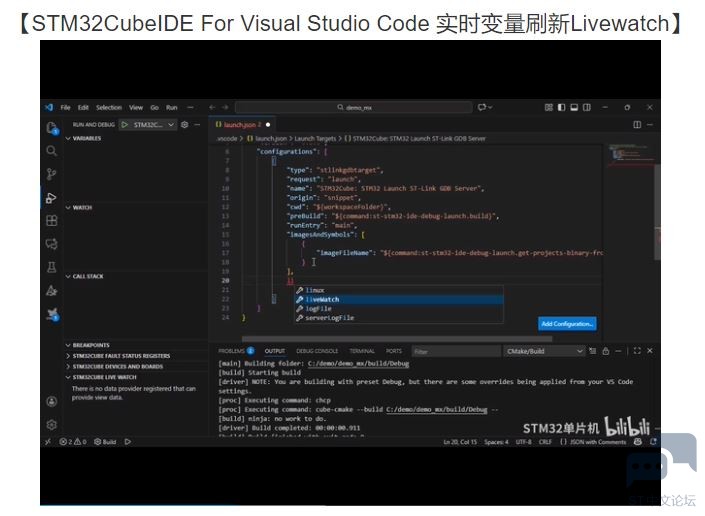Click the green Start Debugging play icon
Viewport: 705px width, 516px height.
pyautogui.click(x=125, y=124)
